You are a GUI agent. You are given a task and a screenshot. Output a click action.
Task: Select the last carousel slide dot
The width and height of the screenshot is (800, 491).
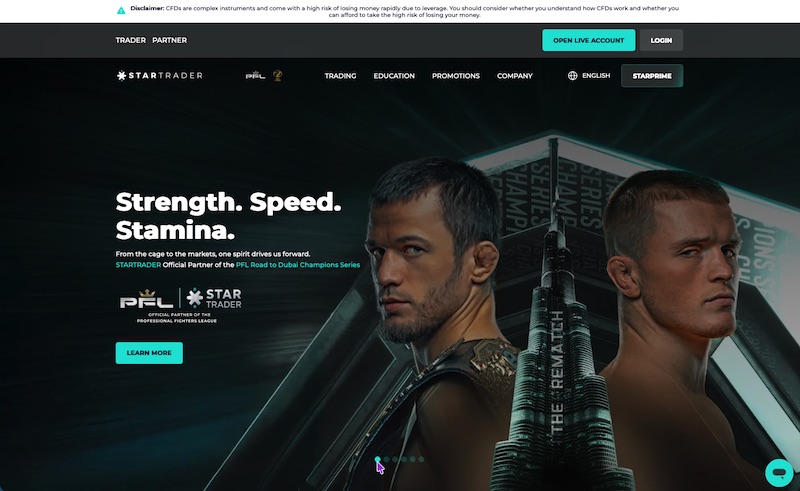tap(421, 459)
